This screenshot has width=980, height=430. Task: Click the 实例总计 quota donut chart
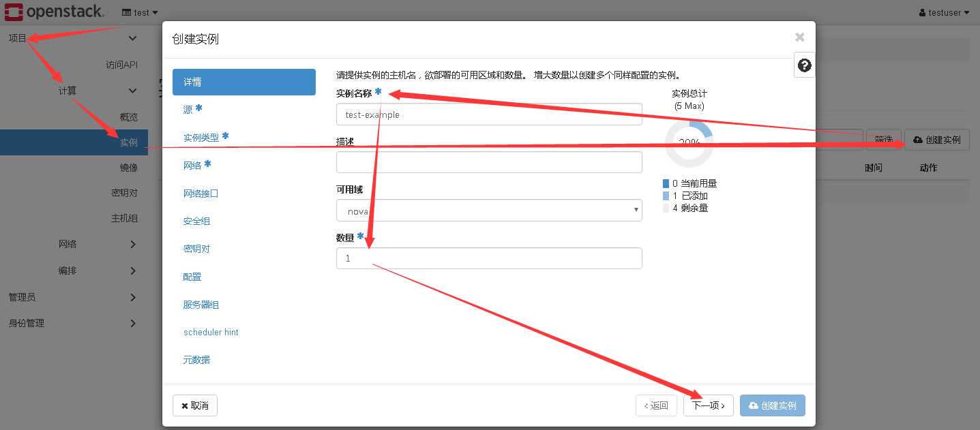689,142
